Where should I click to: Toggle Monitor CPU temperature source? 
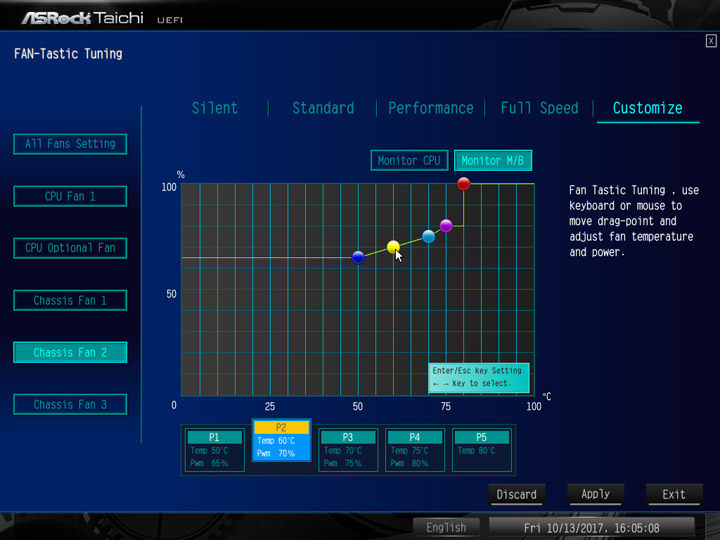(409, 161)
